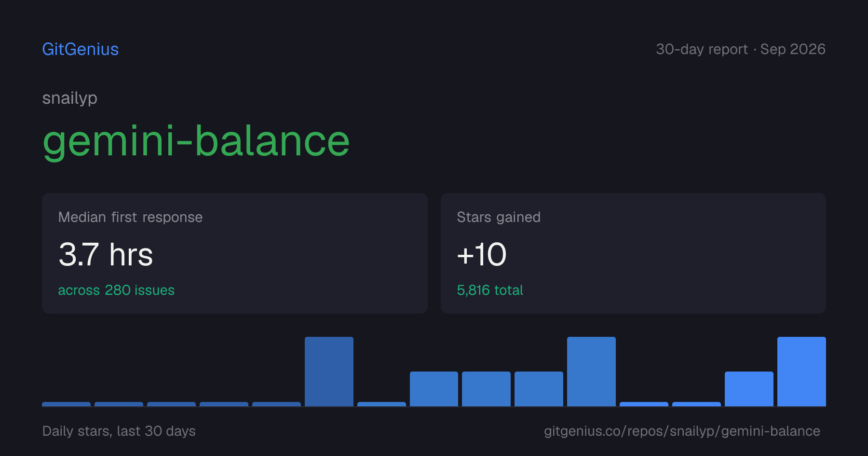
Task: Click the middle of three medium bars
Action: pos(486,389)
